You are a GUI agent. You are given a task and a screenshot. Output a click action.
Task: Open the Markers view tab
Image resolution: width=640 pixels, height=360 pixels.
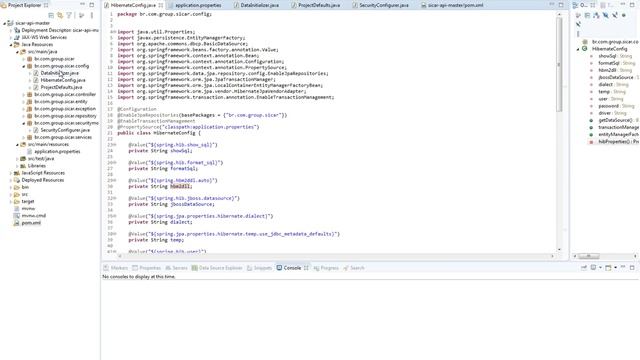click(116, 268)
